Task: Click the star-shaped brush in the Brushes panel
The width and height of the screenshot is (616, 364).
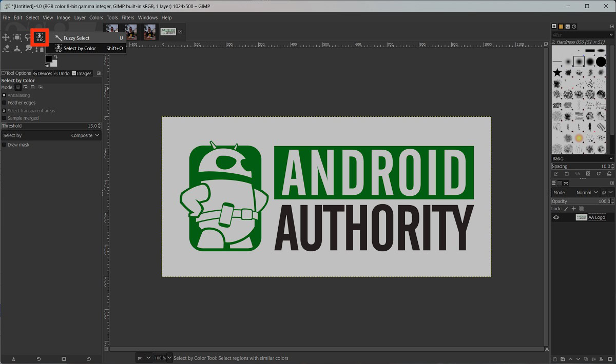Action: tap(557, 73)
